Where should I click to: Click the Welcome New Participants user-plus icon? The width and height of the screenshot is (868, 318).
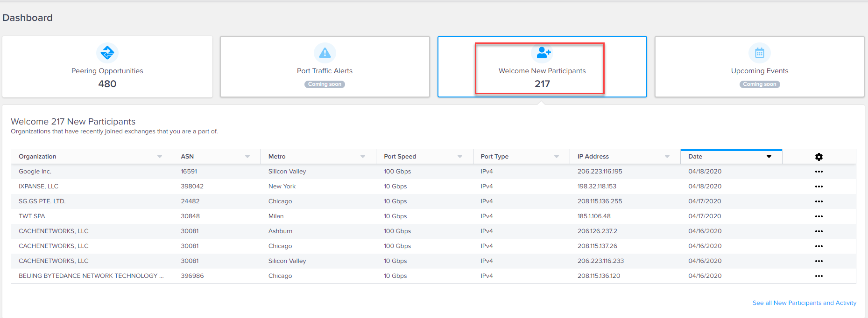click(x=543, y=53)
